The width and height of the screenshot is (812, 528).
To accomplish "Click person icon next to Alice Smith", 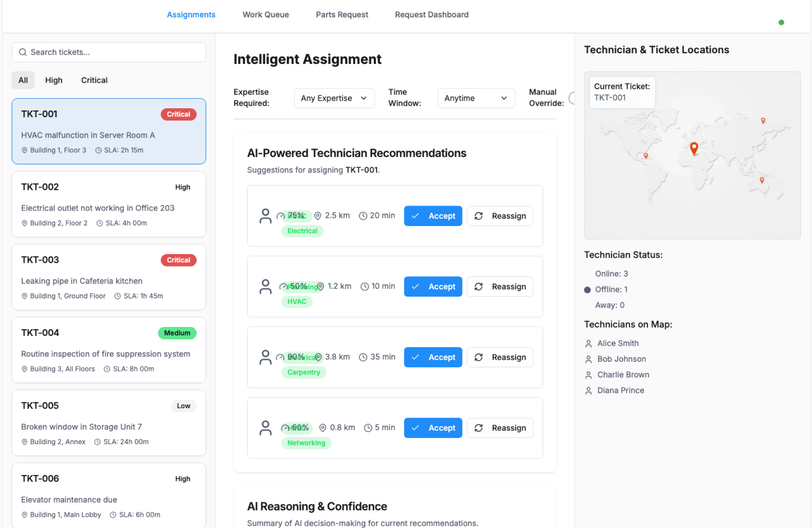I will click(588, 344).
